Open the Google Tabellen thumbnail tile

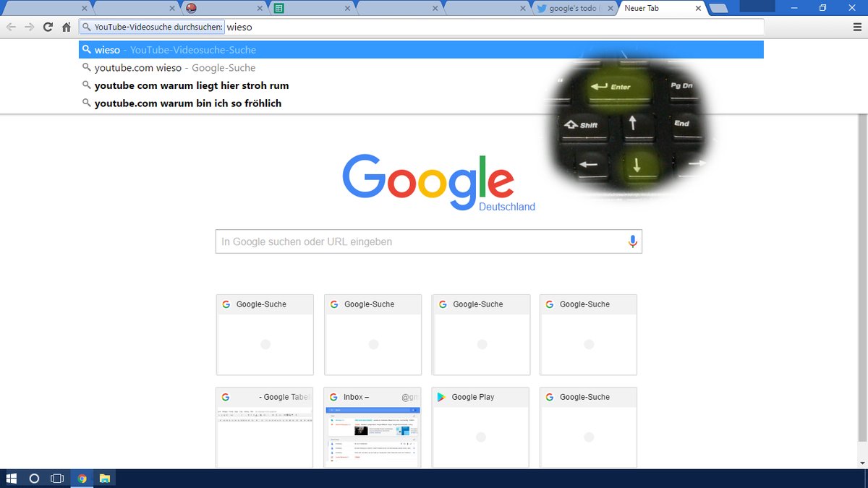pyautogui.click(x=265, y=427)
